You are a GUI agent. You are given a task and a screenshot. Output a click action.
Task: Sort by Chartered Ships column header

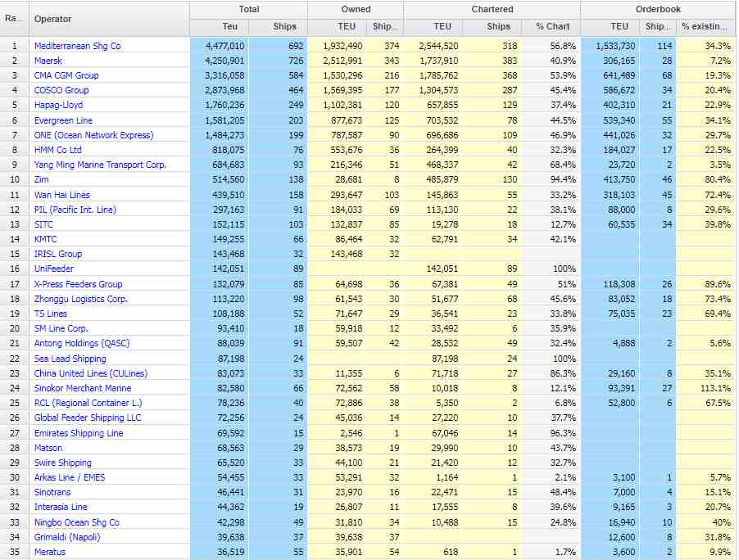click(492, 27)
